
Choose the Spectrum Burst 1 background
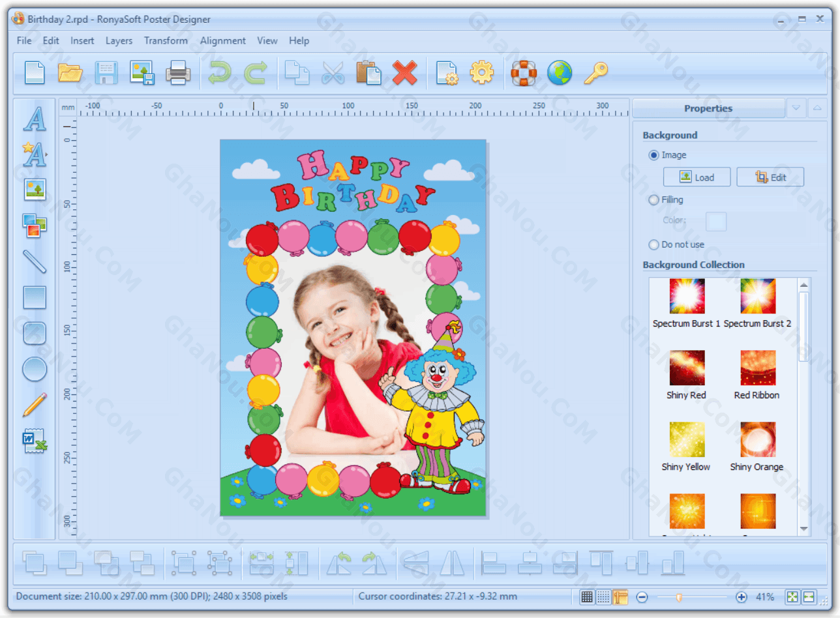pyautogui.click(x=687, y=303)
